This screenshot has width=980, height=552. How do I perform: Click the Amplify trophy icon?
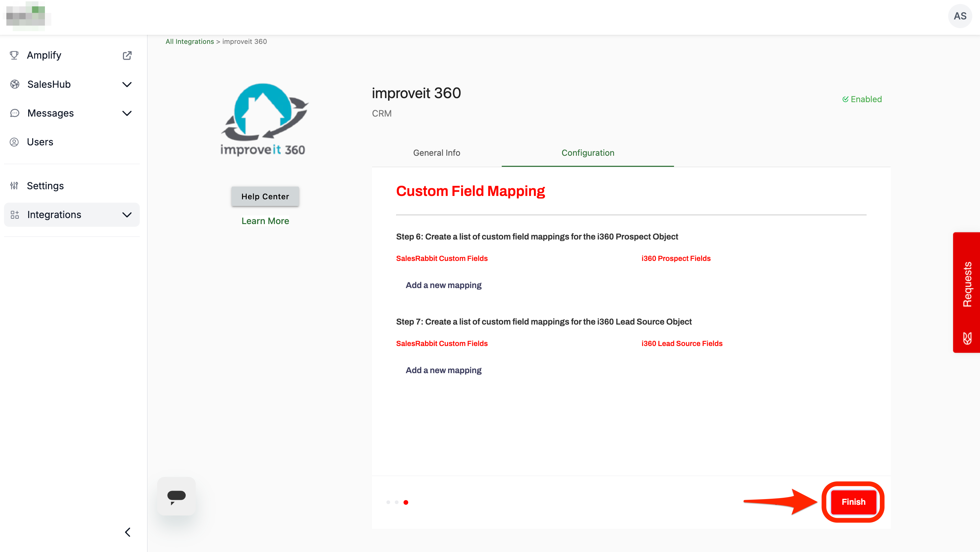(x=14, y=56)
